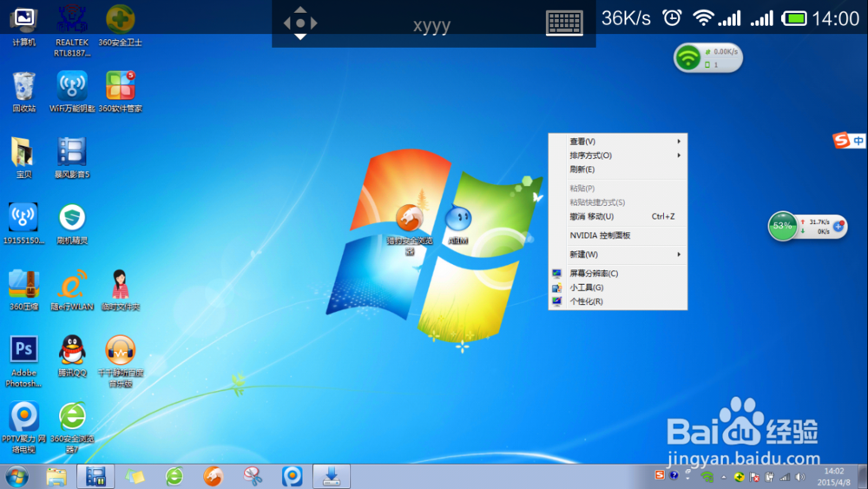The height and width of the screenshot is (489, 868).
Task: Select 屏幕分辨率(C) menu entry
Action: (618, 274)
